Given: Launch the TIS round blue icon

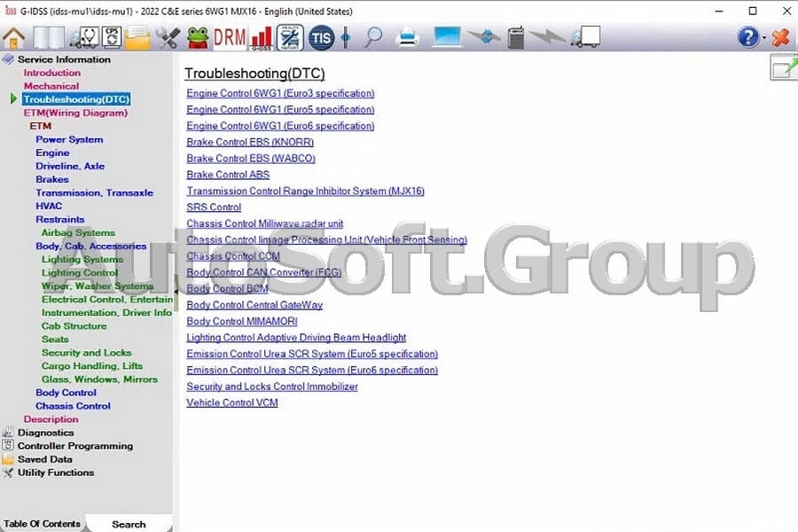Looking at the screenshot, I should [x=321, y=37].
